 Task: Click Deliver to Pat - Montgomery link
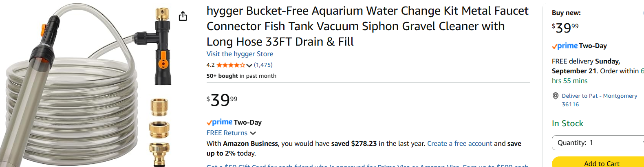click(599, 100)
